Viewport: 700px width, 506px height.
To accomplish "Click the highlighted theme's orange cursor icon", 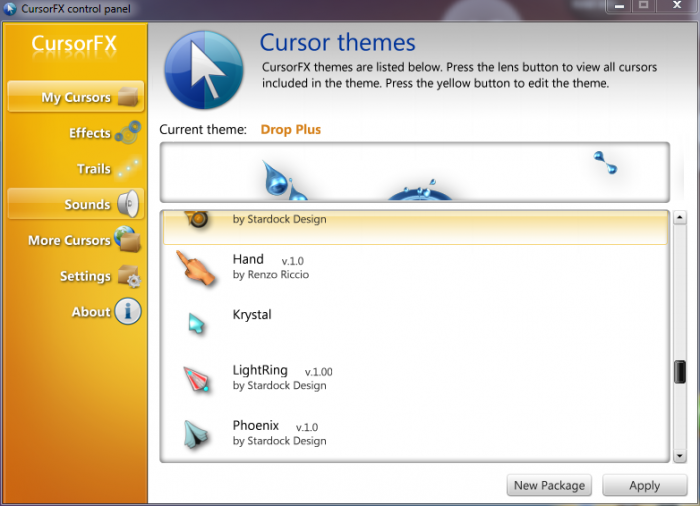I will pos(197,219).
